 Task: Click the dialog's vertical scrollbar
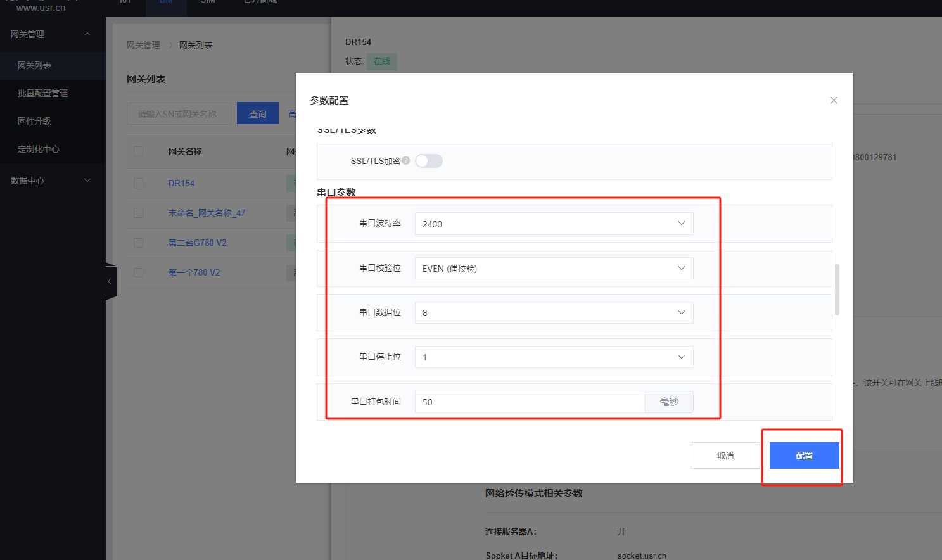pos(837,290)
